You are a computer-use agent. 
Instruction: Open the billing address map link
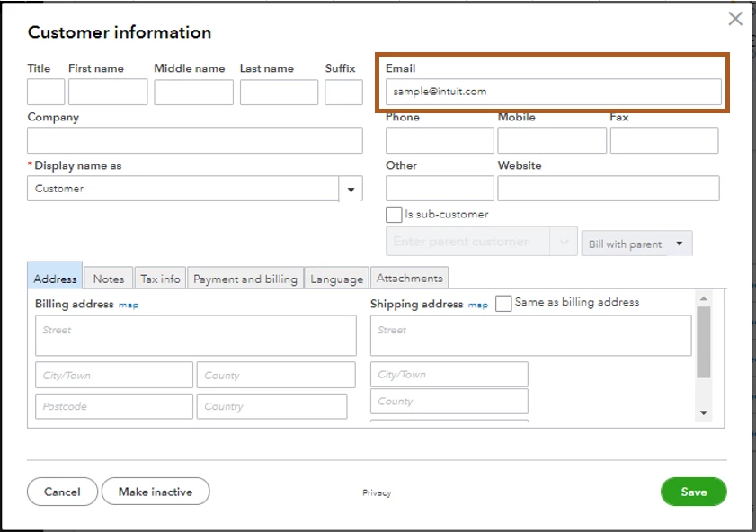pos(129,305)
